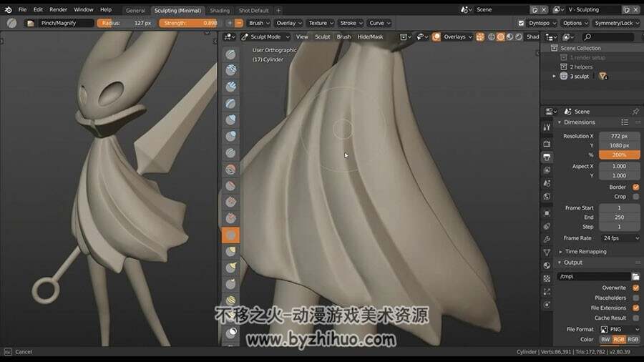
Task: Toggle the File Extensions checkbox
Action: click(x=636, y=308)
